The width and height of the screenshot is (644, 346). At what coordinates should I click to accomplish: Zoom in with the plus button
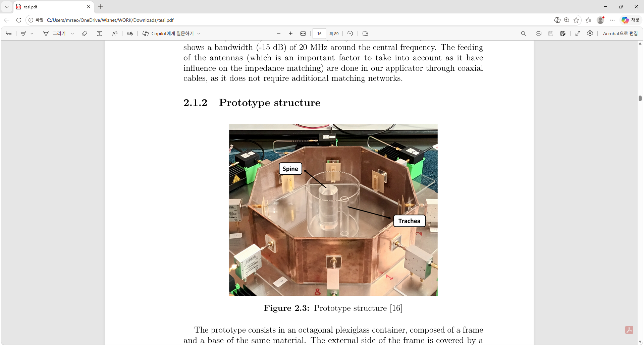click(290, 34)
